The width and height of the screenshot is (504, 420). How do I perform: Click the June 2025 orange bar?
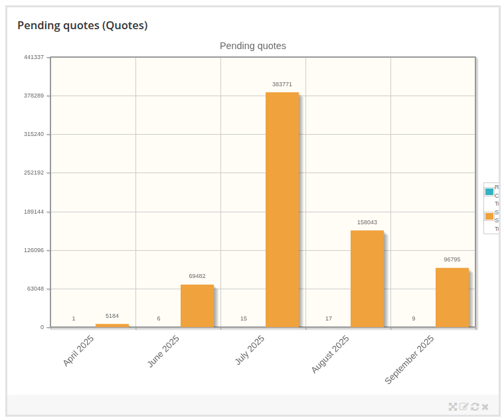(197, 306)
